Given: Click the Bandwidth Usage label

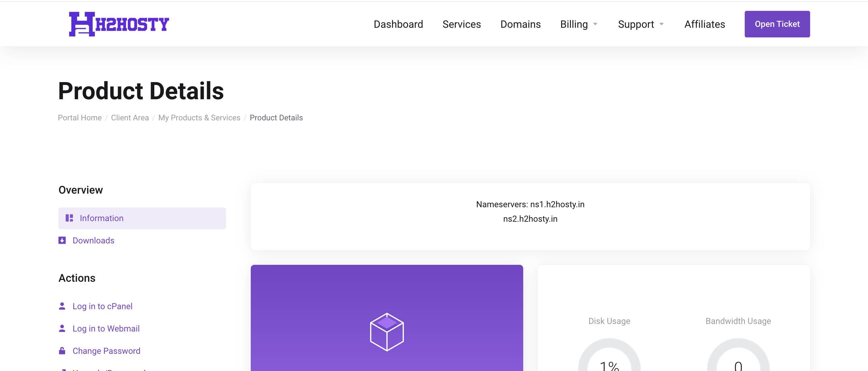Looking at the screenshot, I should tap(738, 321).
